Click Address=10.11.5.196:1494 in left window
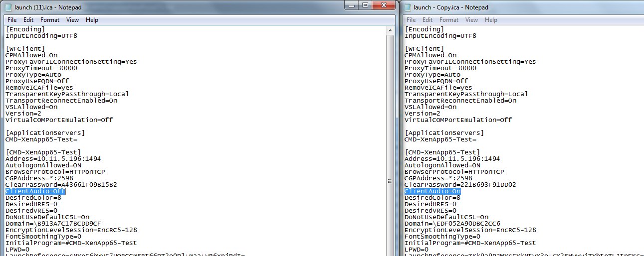Viewport: 644px width, 256px height. point(53,159)
